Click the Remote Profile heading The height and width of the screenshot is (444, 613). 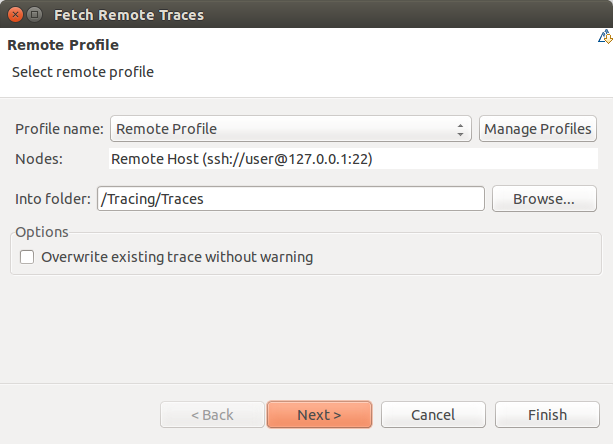click(63, 45)
